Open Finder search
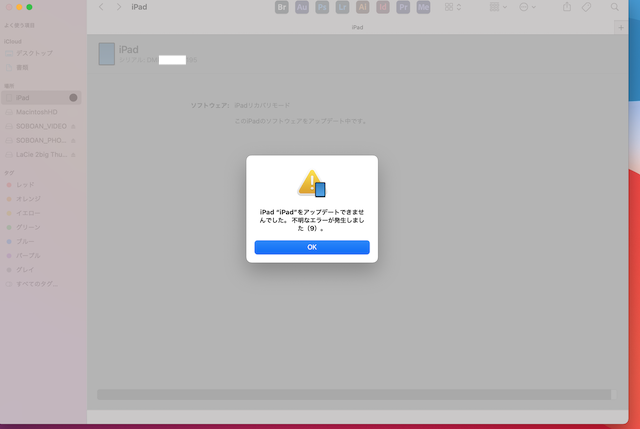Screen dimensions: 640x429 tap(615, 7)
